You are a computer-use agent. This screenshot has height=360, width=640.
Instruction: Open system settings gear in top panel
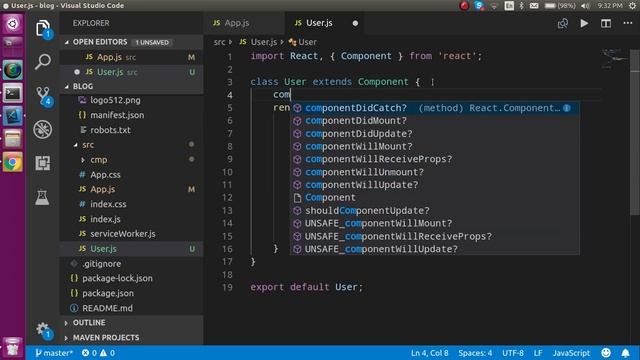[632, 5]
